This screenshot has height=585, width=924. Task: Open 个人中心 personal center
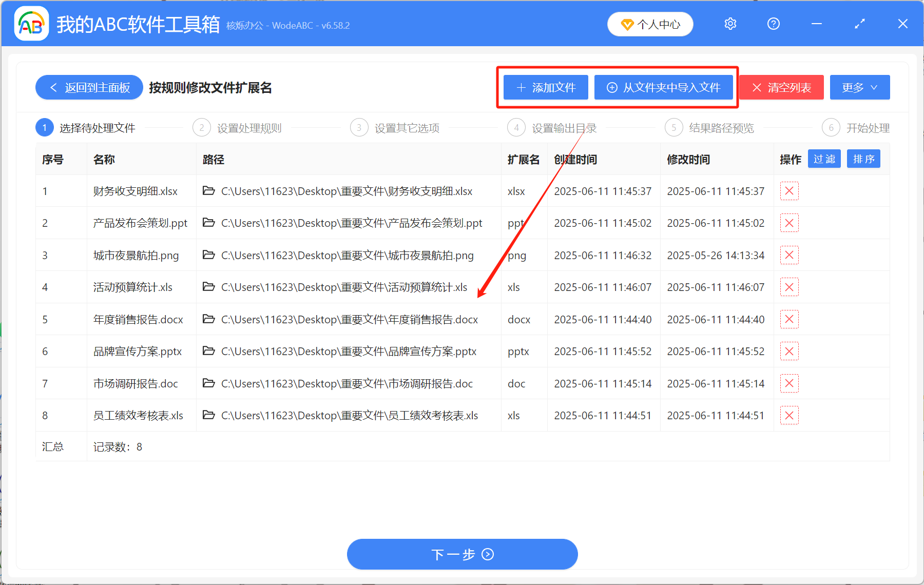click(x=650, y=24)
